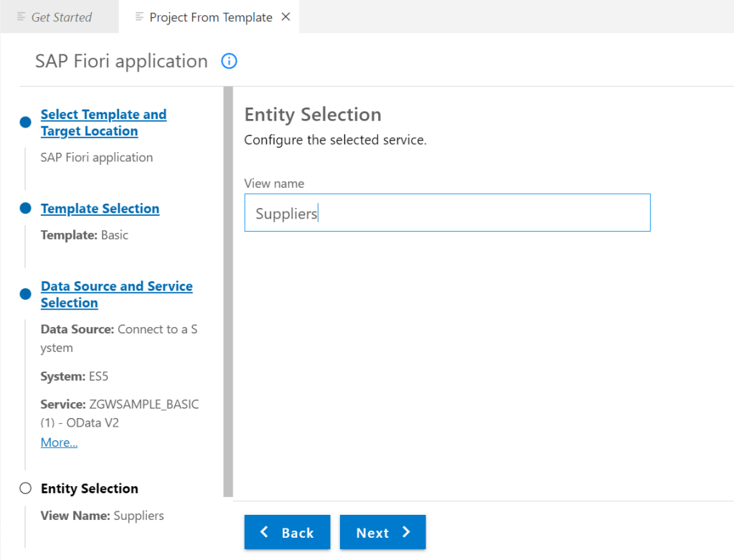734x560 pixels.
Task: Select the Project From Template tab label
Action: tap(210, 17)
